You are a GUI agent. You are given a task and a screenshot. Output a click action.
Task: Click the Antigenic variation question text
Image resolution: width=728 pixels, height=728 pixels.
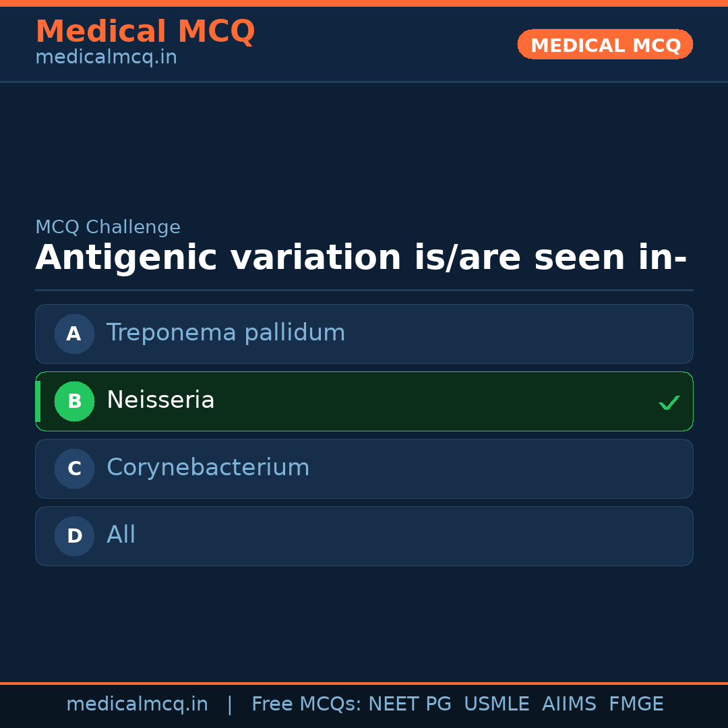[x=361, y=258]
